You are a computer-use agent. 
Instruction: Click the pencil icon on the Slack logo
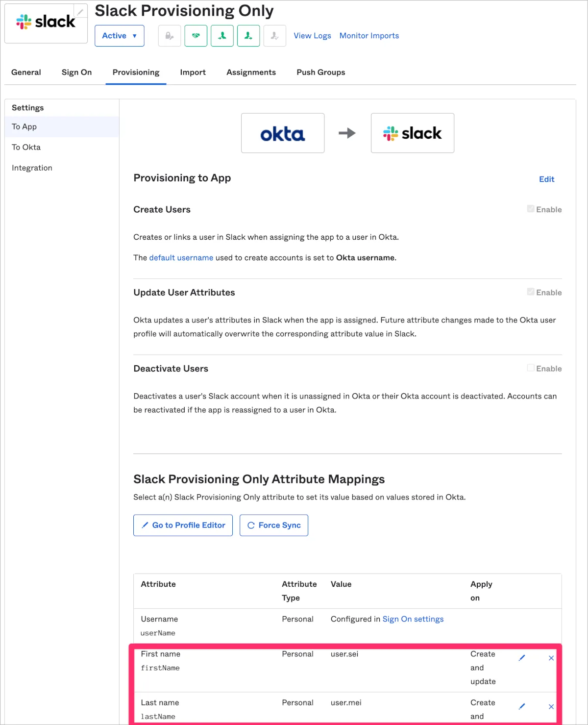(80, 12)
